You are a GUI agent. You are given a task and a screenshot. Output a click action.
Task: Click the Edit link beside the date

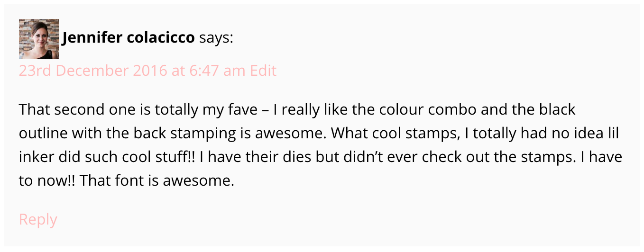tap(263, 71)
